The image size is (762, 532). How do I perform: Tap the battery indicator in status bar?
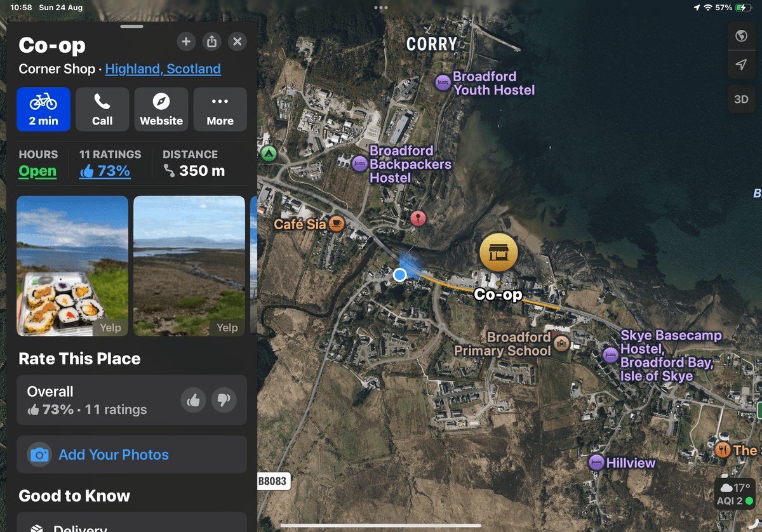[x=744, y=8]
